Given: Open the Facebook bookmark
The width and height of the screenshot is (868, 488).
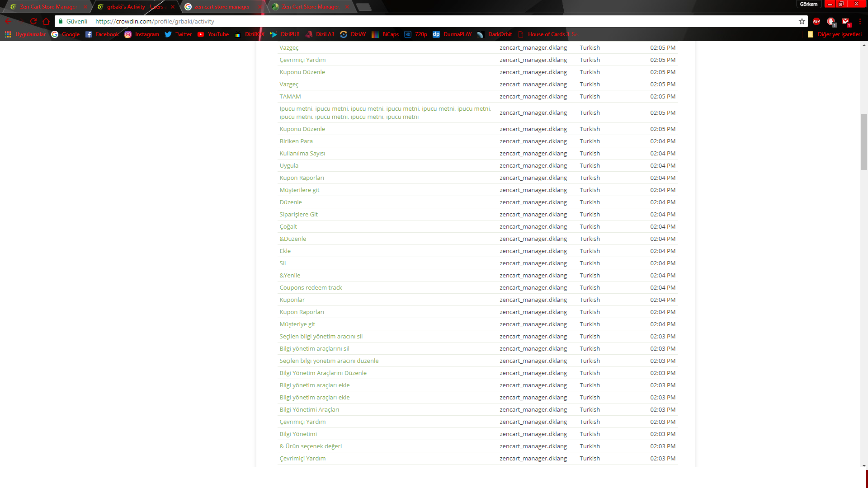Looking at the screenshot, I should tap(102, 34).
